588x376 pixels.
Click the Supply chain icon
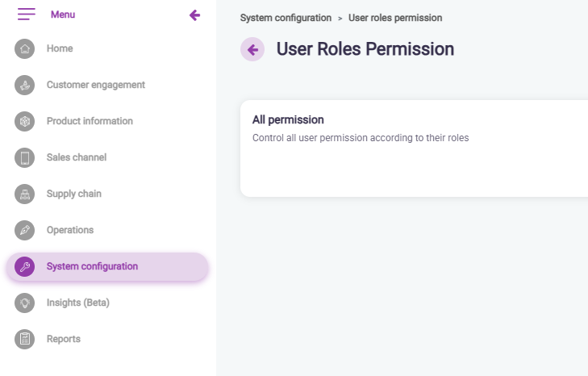(25, 194)
